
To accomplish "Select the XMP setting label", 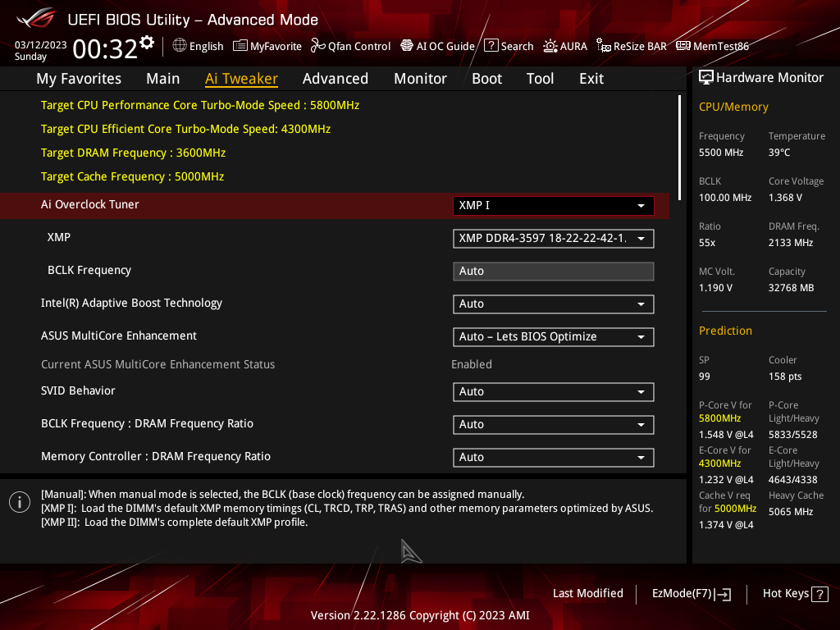I will click(58, 237).
